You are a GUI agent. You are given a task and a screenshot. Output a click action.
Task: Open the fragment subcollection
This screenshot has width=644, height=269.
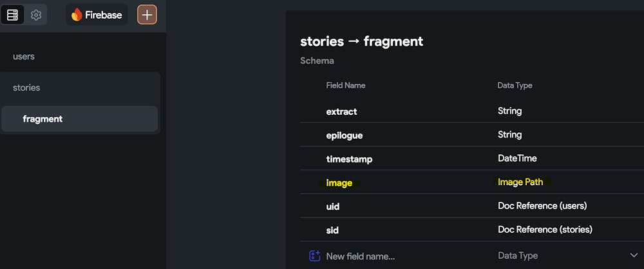coord(43,119)
